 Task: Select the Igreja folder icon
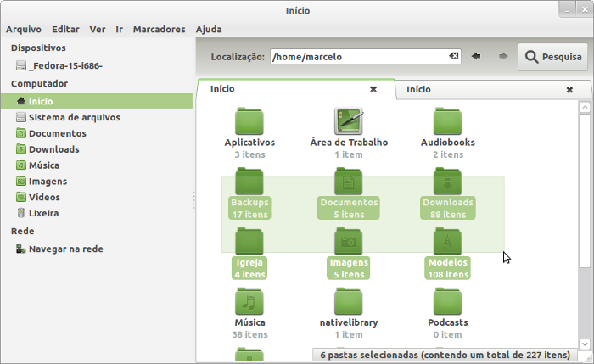249,241
